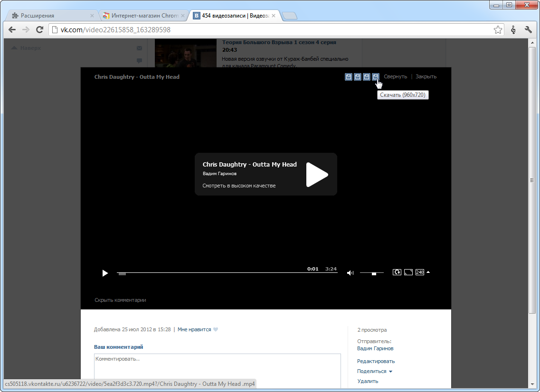Click the Big Bang Theory video thumbnail
The image size is (540, 392).
tap(186, 53)
